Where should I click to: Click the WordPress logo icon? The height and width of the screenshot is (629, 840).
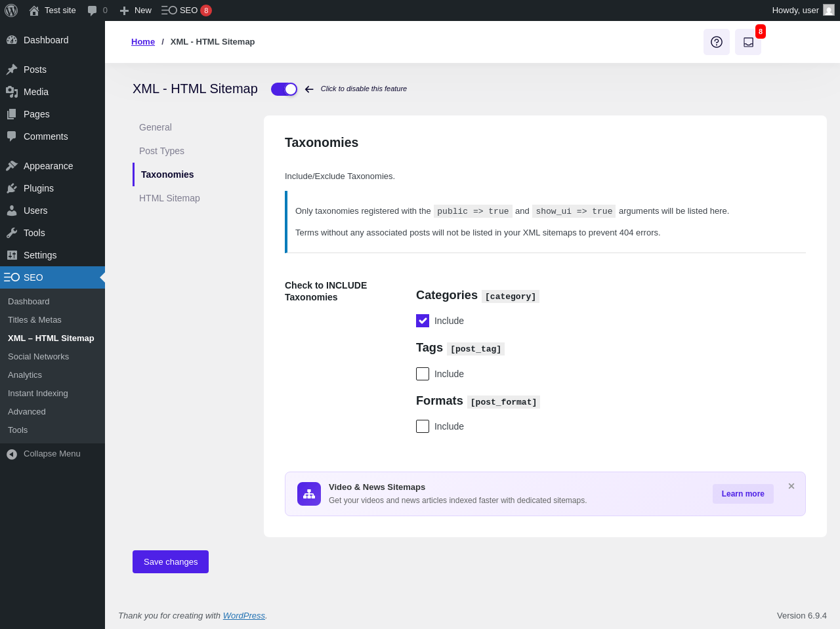tap(11, 10)
